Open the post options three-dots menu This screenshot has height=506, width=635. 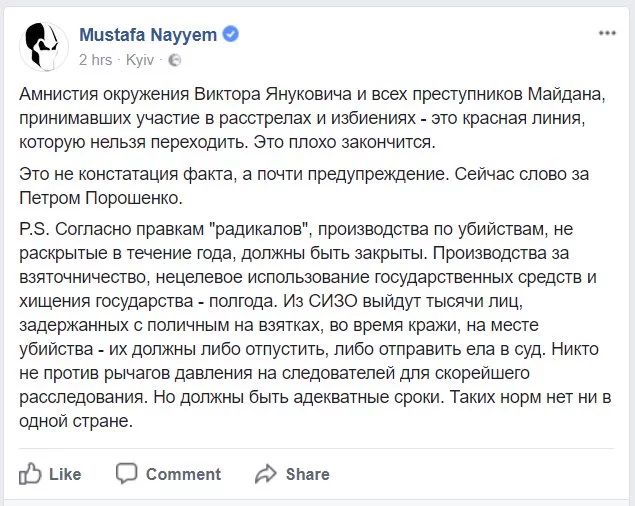(x=606, y=34)
